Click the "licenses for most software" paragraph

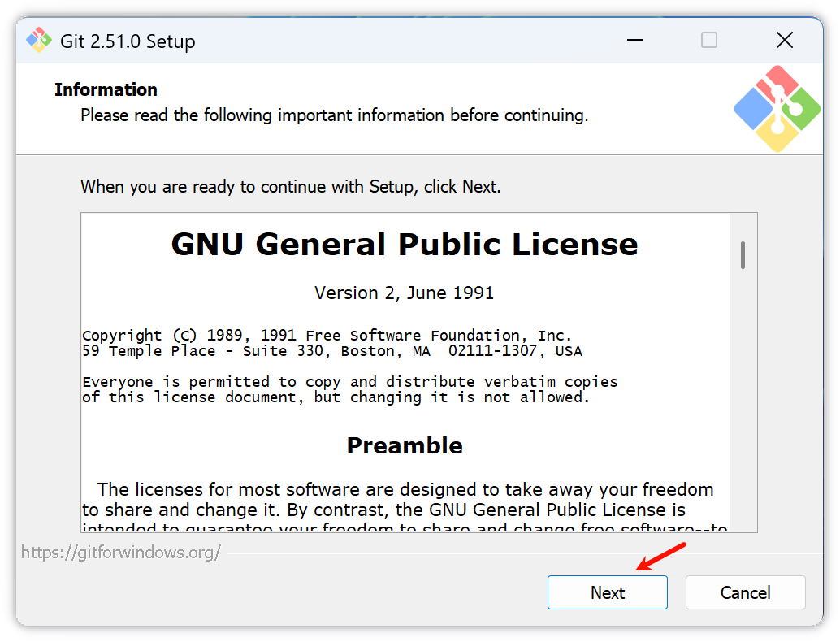tap(398, 500)
